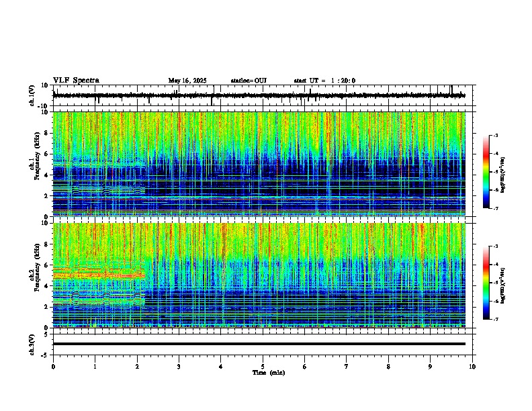Select the 'May 16, 2025' date text

187,81
